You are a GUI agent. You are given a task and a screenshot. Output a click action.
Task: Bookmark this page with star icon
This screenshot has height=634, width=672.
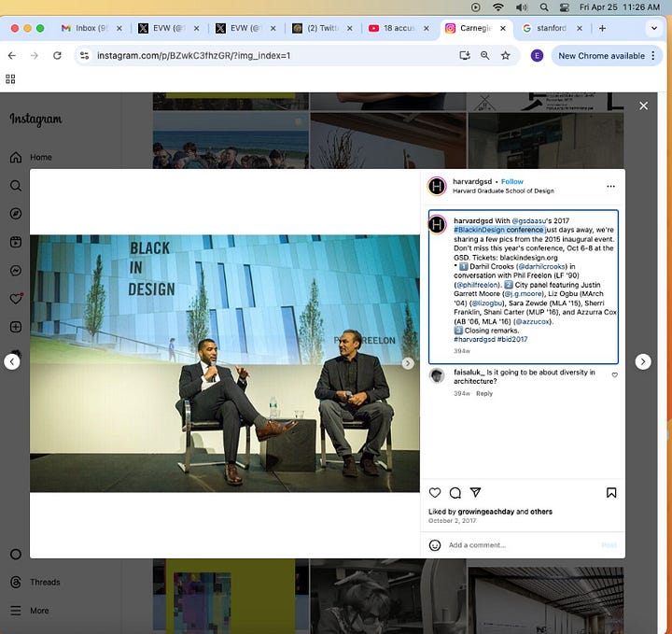click(x=506, y=55)
